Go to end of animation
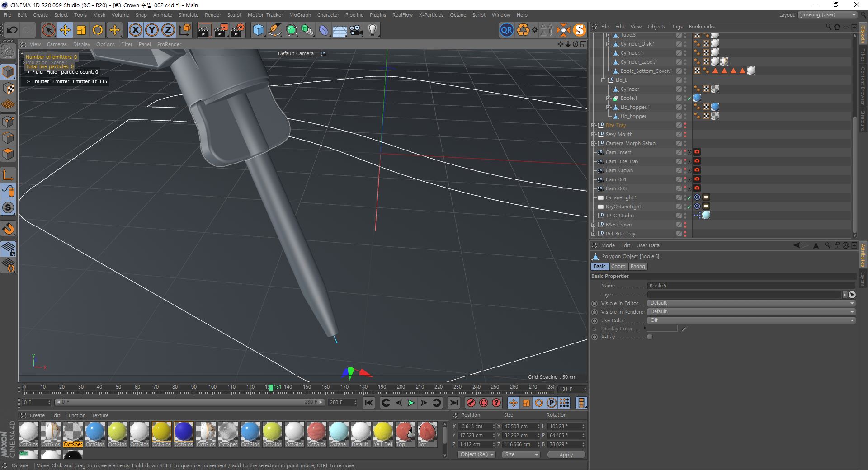Screen dimensions: 868x470 (x=454, y=403)
